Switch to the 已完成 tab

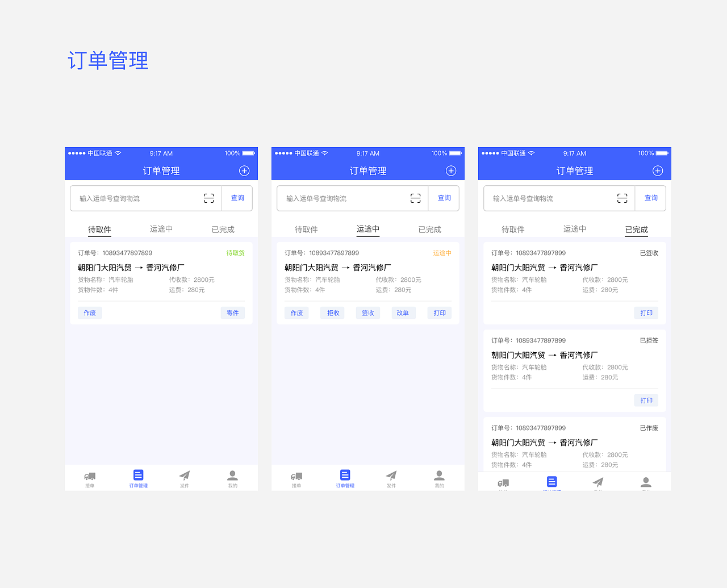click(636, 228)
